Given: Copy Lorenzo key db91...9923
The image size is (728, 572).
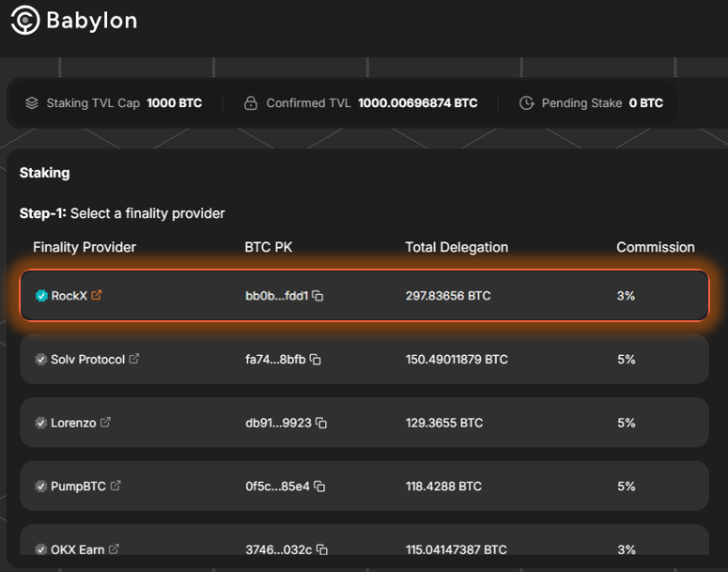Looking at the screenshot, I should (x=321, y=423).
